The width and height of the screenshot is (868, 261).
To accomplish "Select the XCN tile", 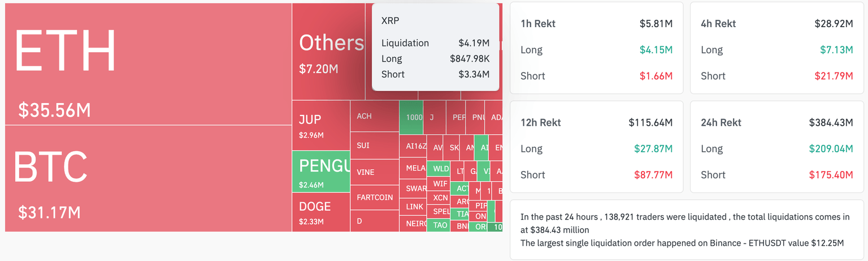I will pyautogui.click(x=440, y=198).
